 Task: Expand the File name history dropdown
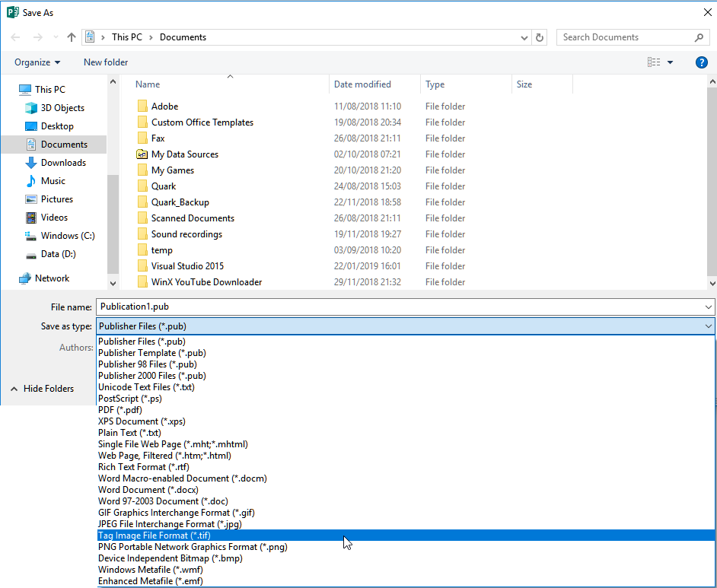709,307
